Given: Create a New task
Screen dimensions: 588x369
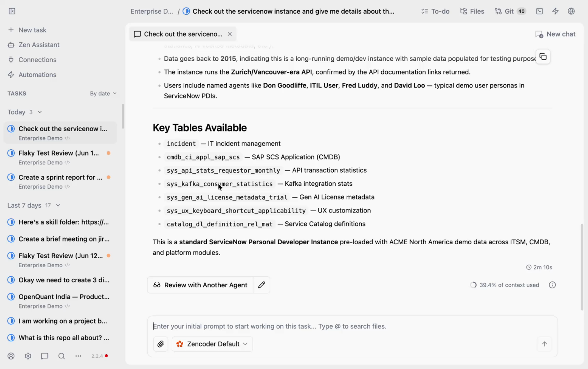Looking at the screenshot, I should point(27,30).
